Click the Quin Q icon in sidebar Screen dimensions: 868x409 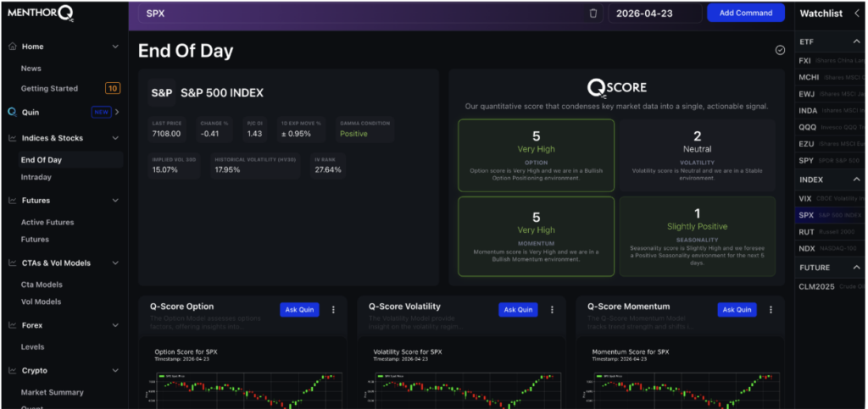click(12, 112)
